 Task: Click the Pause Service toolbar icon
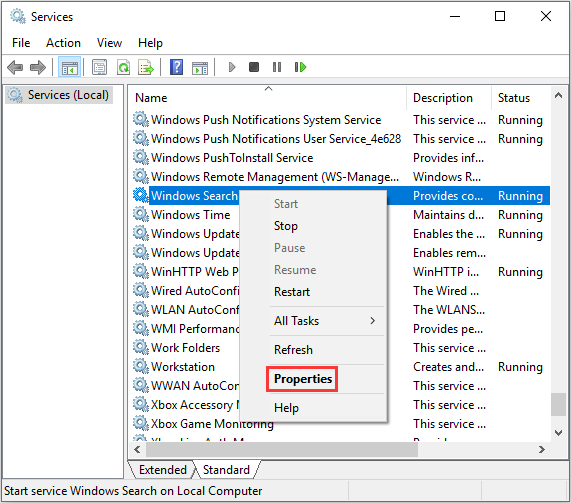tap(277, 67)
